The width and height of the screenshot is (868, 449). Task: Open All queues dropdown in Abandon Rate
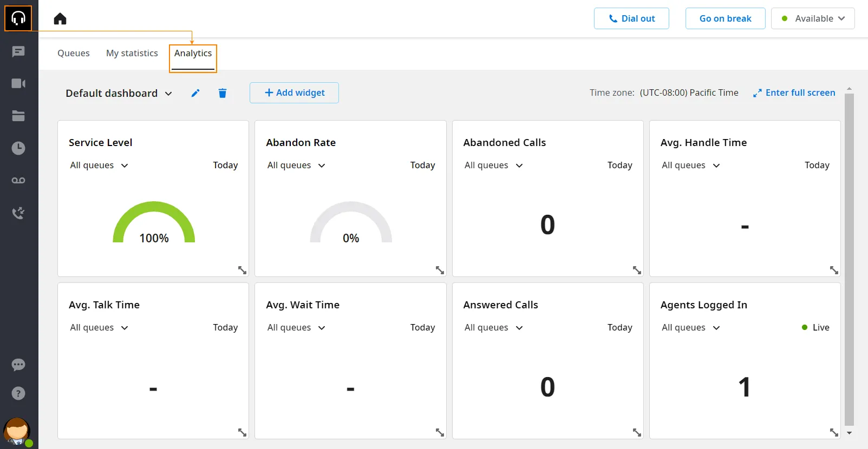coord(296,165)
